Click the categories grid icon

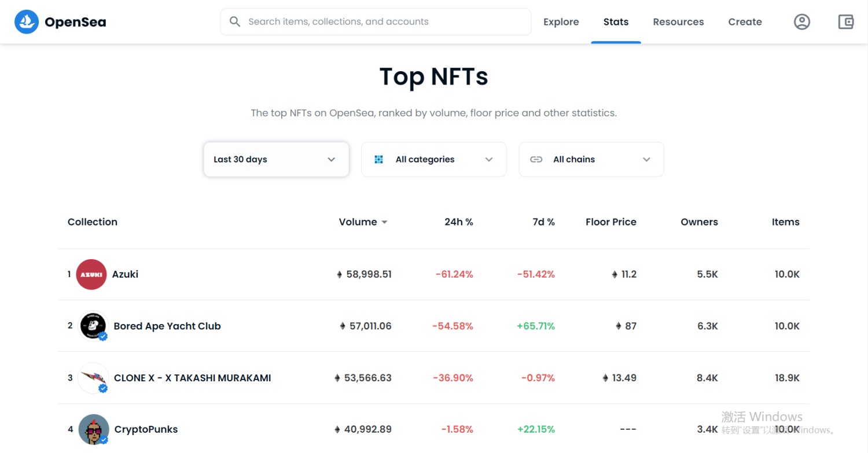point(379,160)
